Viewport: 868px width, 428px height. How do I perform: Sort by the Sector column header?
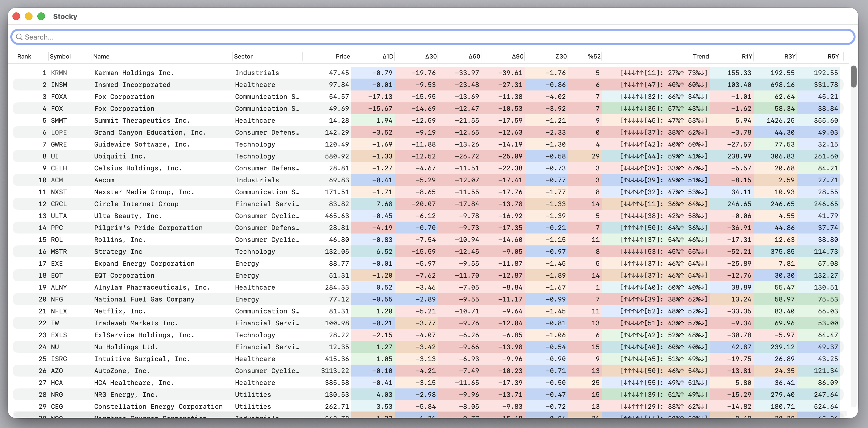coord(243,57)
